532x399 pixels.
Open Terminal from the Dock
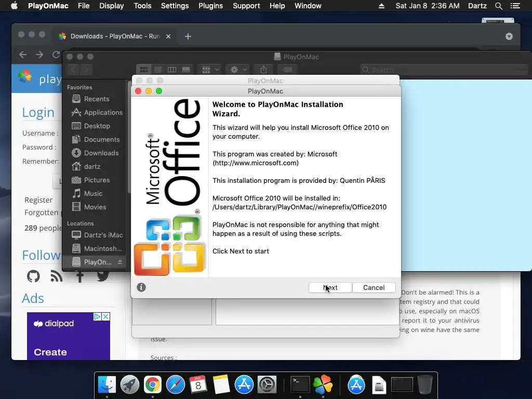(x=300, y=385)
